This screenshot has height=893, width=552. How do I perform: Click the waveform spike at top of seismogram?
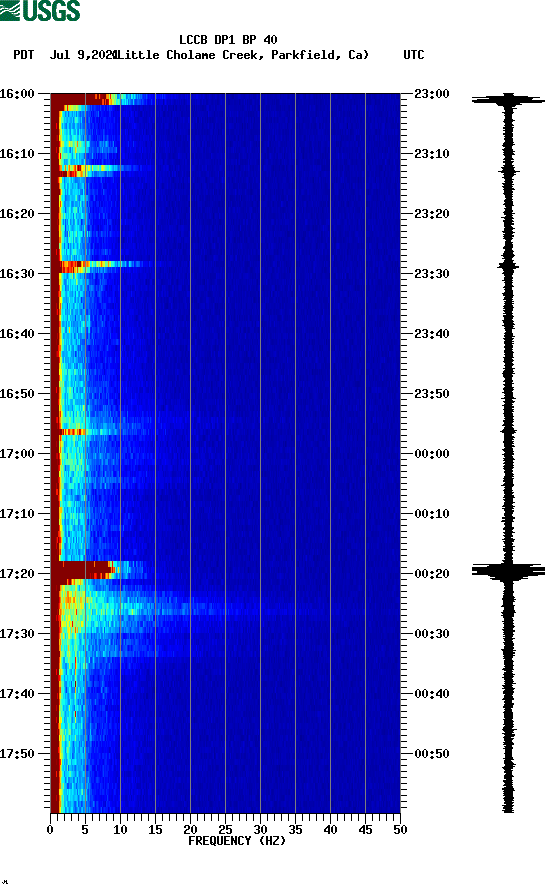click(508, 100)
